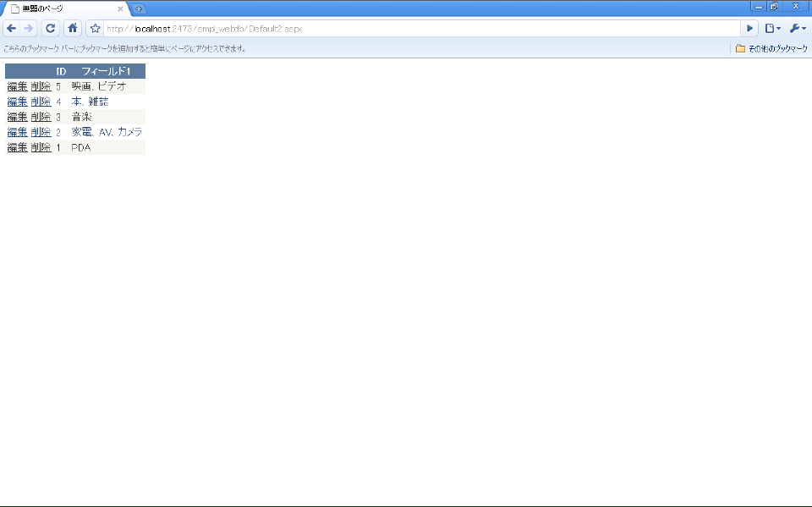Bookmark this page with the star icon

pos(95,29)
